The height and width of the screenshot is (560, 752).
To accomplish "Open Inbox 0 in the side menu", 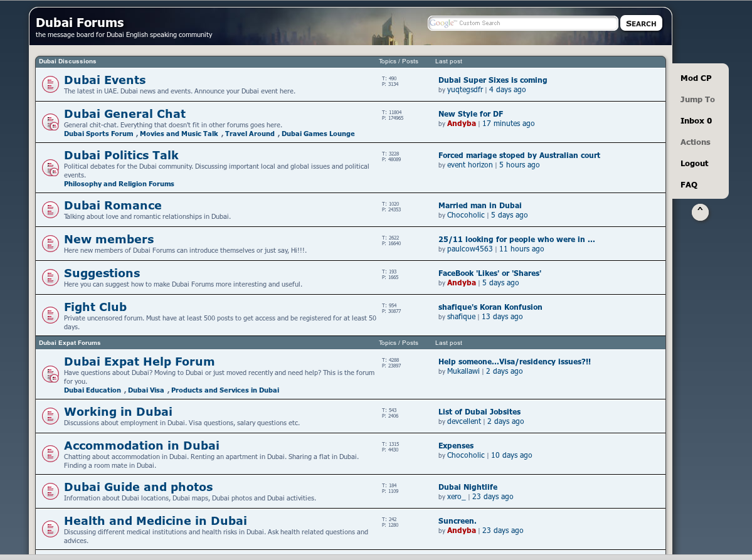I will 696,121.
